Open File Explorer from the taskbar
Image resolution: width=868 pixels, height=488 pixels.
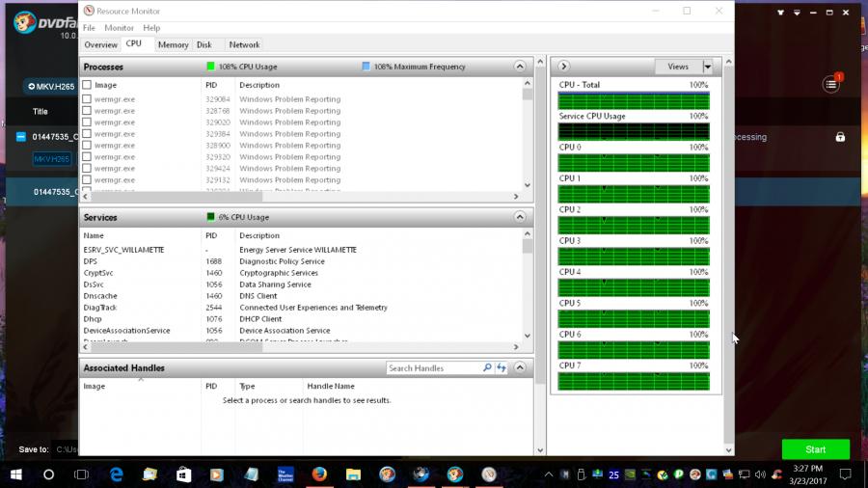tap(149, 474)
